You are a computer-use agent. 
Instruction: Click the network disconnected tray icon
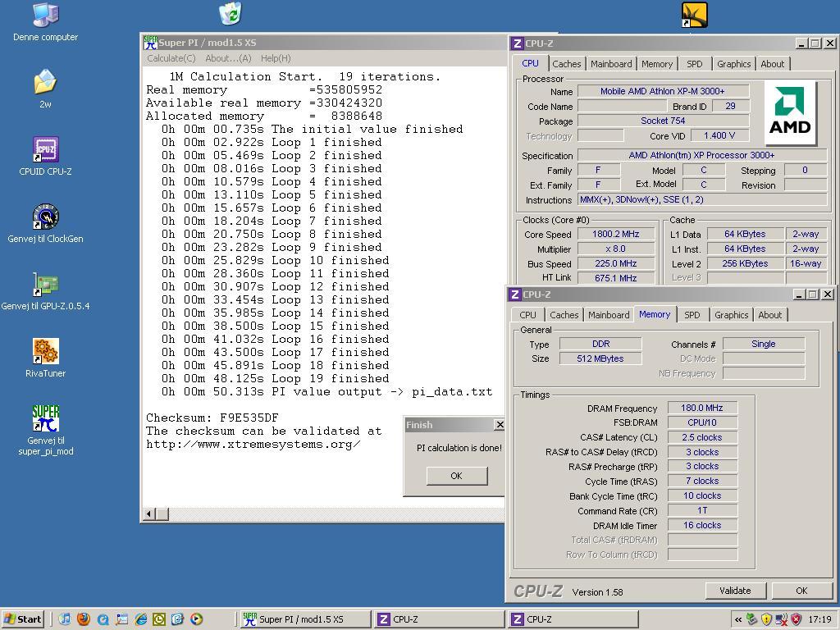[x=782, y=619]
